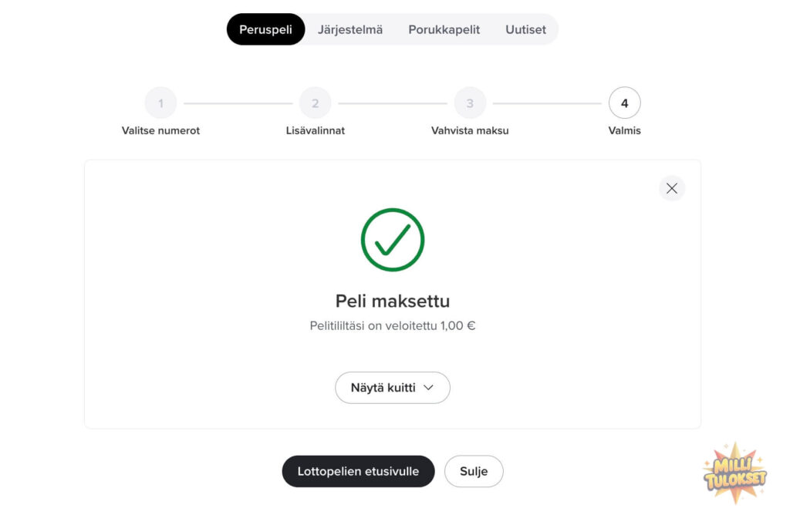Switch to the Peruspeli tab
The width and height of the screenshot is (790, 532).
pyautogui.click(x=265, y=29)
